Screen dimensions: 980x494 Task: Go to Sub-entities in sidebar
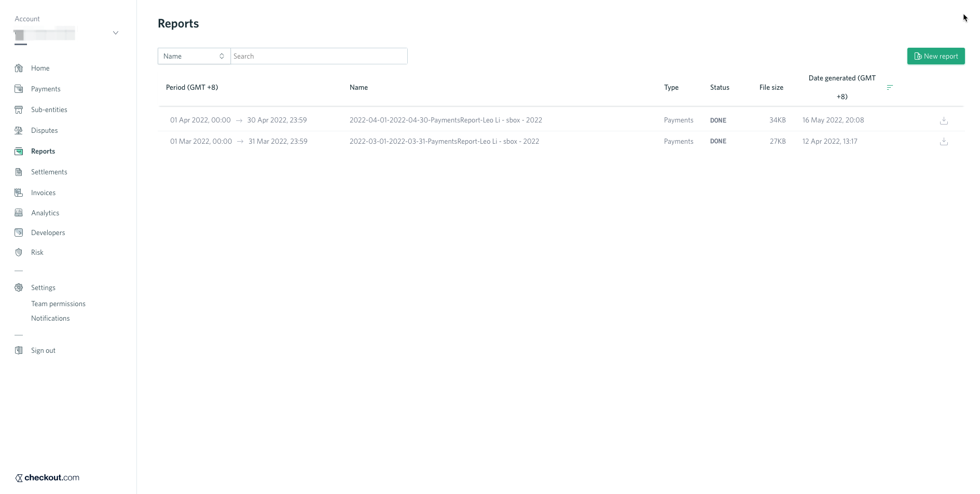(x=49, y=109)
